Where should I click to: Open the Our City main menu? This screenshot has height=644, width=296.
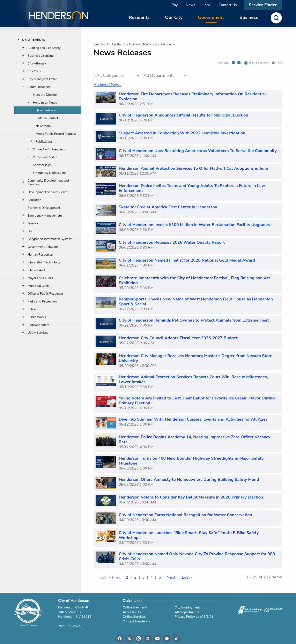[x=174, y=17]
